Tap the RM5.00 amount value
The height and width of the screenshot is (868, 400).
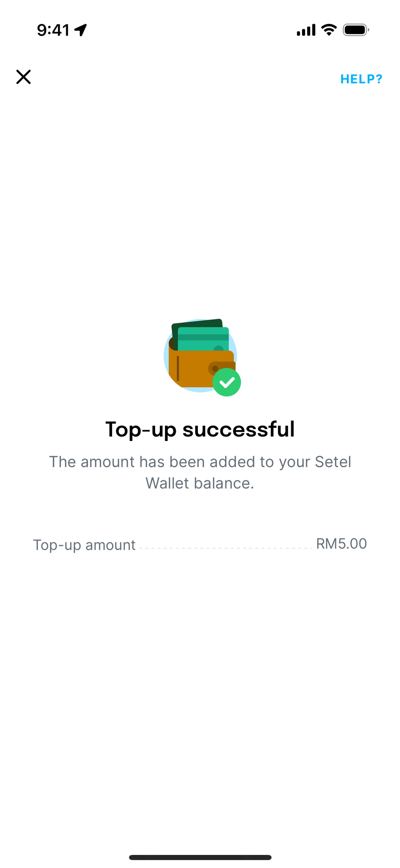tap(341, 543)
